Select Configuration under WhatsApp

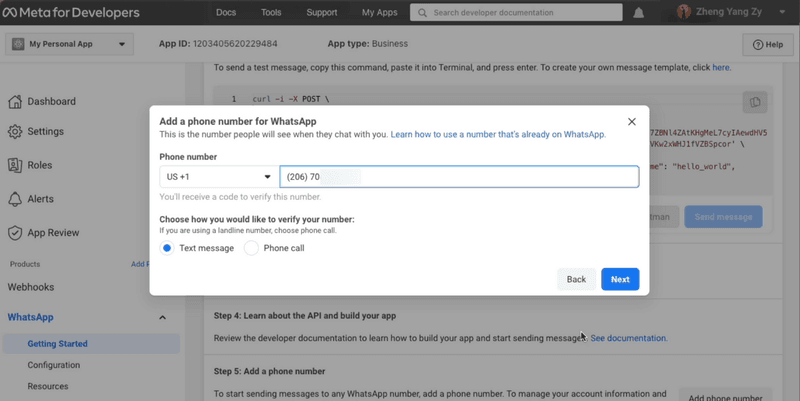(54, 365)
